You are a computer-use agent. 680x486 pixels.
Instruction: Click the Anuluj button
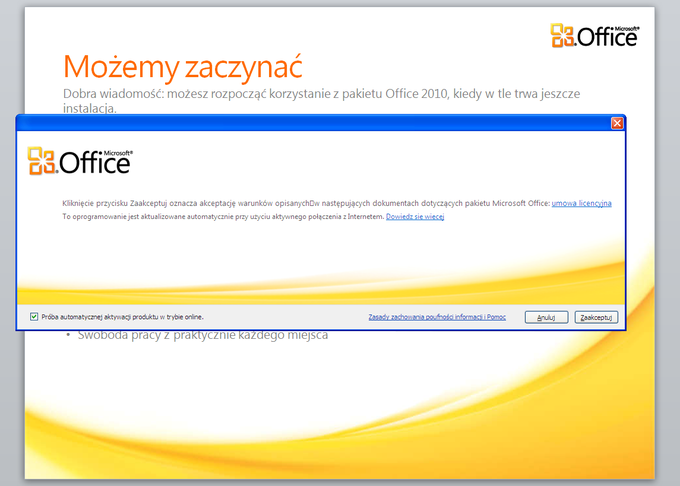tap(546, 317)
